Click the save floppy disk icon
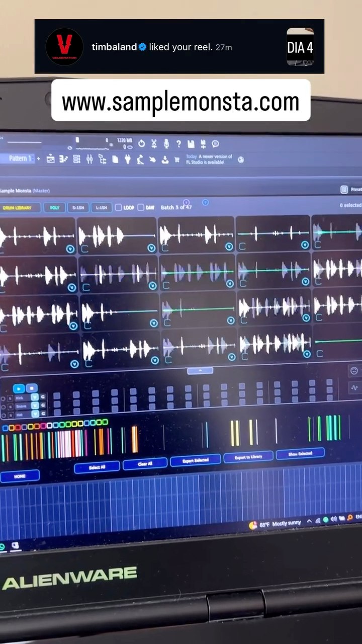Image resolution: width=362 pixels, height=644 pixels. [191, 144]
